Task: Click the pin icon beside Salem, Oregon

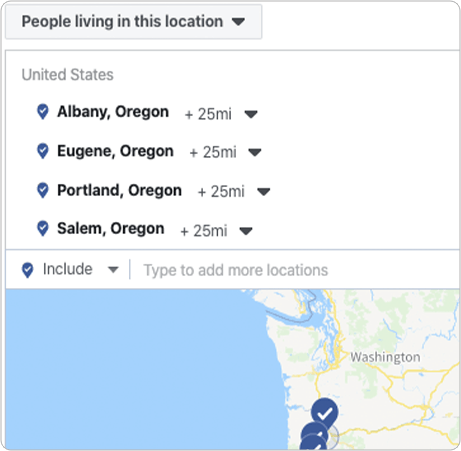Action: 43,228
